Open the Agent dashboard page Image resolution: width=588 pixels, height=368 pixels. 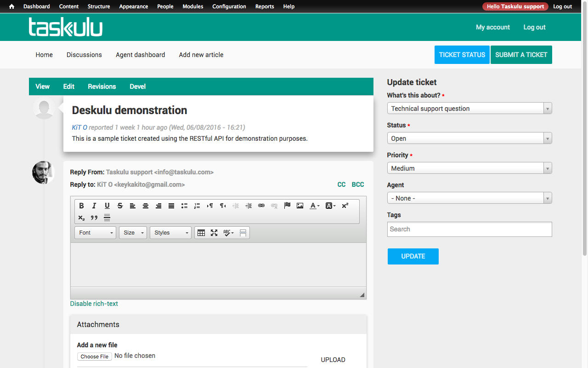pyautogui.click(x=141, y=55)
